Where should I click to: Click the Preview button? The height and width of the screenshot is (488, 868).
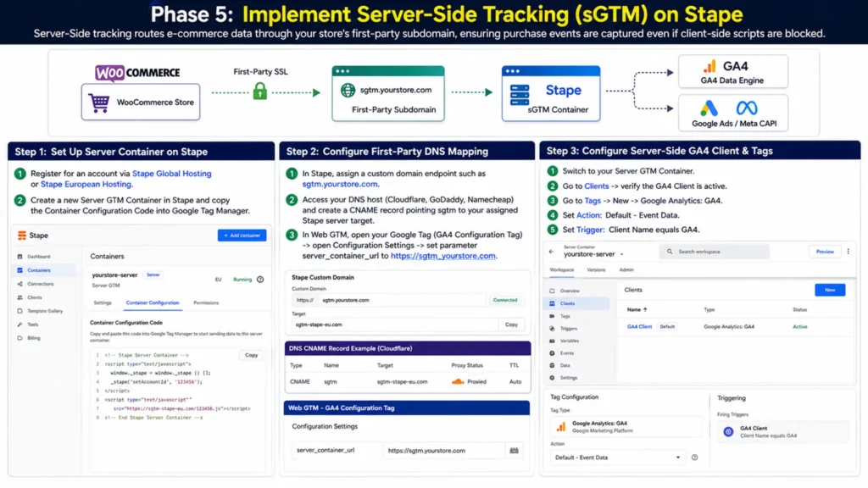pyautogui.click(x=824, y=252)
